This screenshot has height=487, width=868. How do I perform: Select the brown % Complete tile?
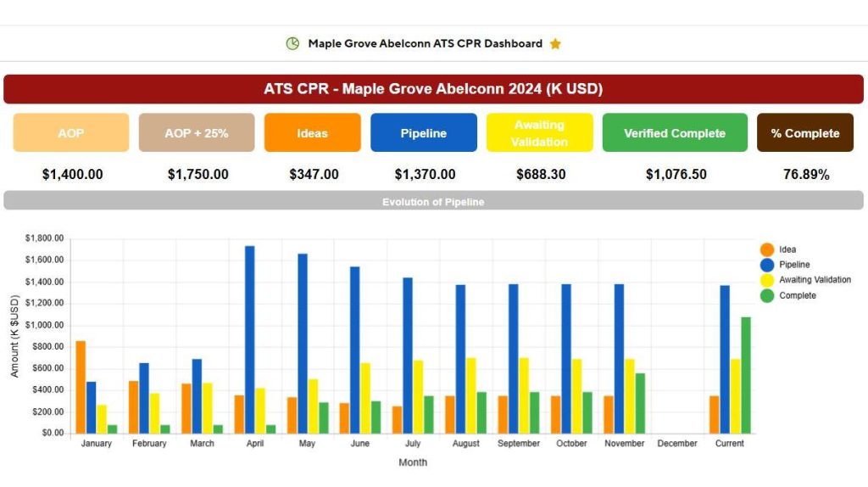[x=804, y=133]
